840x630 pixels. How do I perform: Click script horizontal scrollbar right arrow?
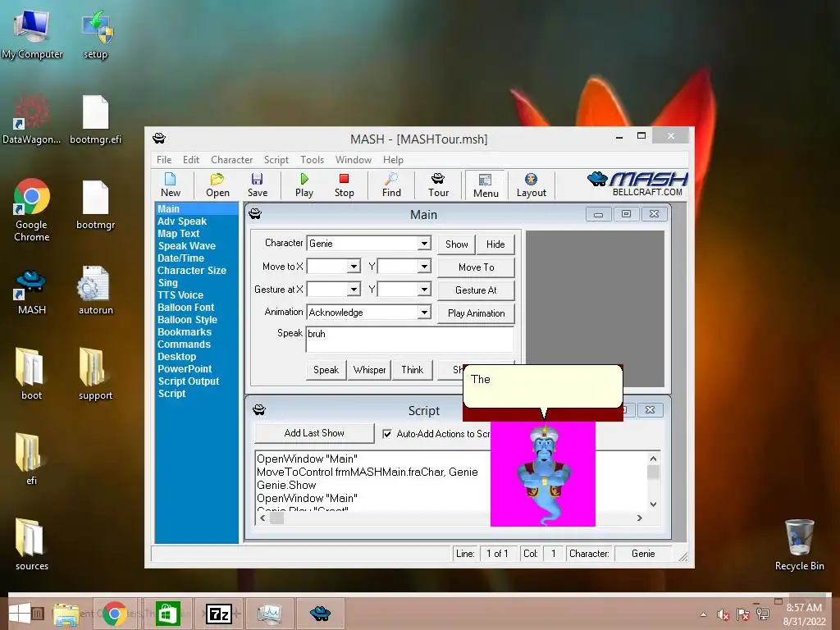(x=639, y=518)
